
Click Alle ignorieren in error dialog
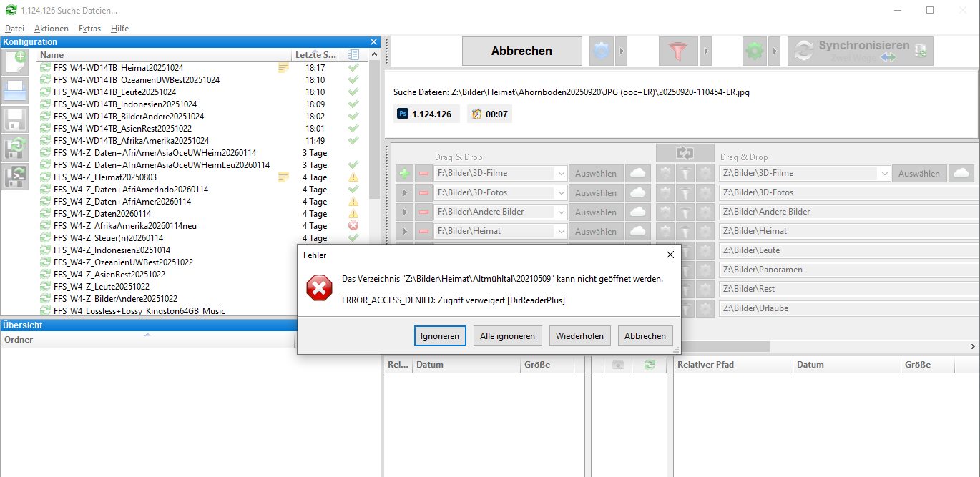(x=508, y=335)
